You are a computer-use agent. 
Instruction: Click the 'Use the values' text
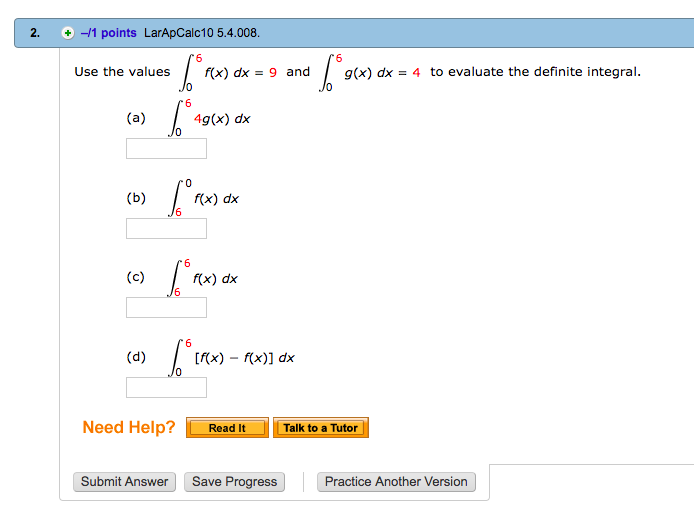[122, 72]
